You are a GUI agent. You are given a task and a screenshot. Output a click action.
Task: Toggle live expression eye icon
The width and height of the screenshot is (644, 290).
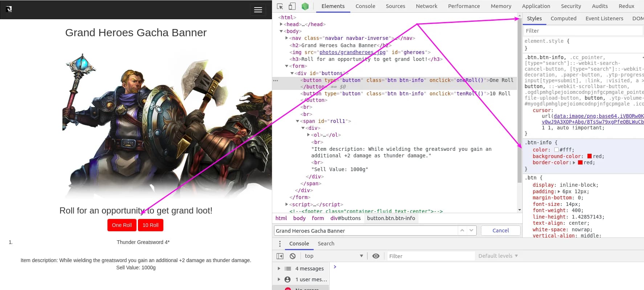[x=376, y=256]
